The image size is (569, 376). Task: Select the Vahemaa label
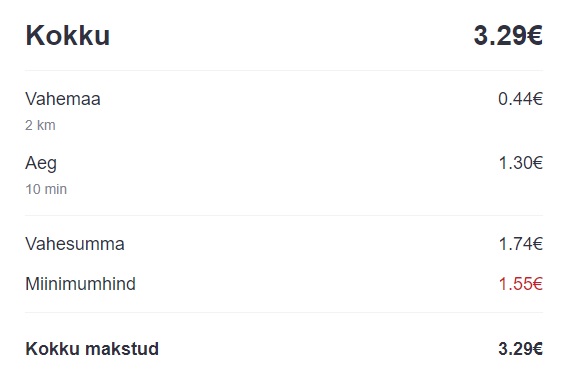tap(63, 99)
